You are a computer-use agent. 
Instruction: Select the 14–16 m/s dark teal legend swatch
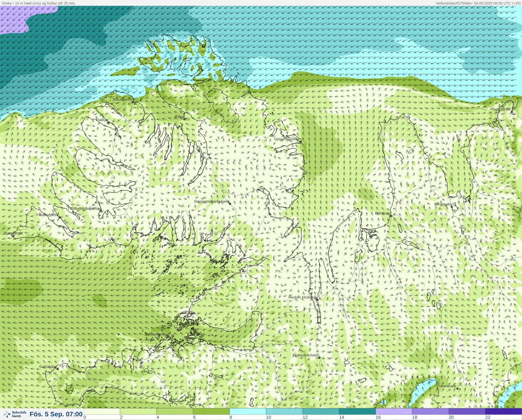pyautogui.click(x=357, y=411)
